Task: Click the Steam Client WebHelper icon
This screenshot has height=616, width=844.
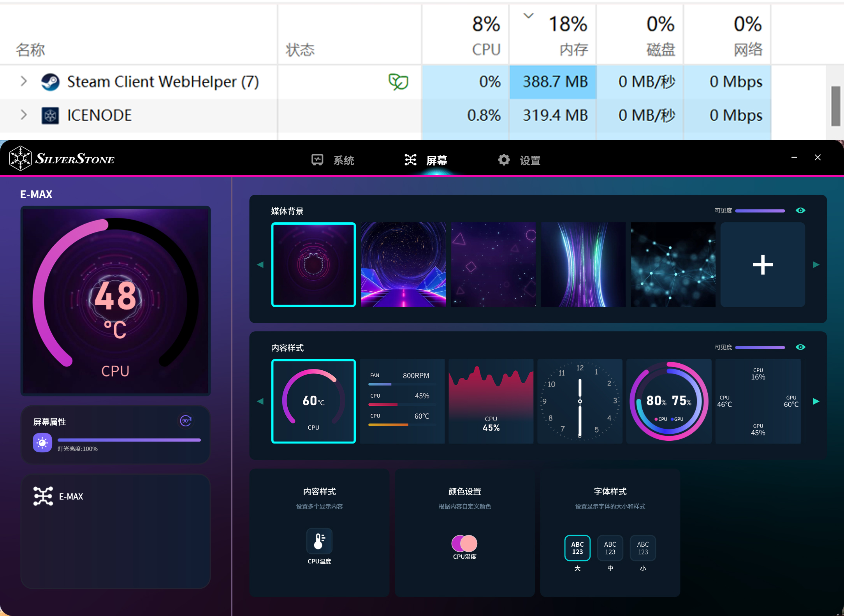Action: [50, 82]
